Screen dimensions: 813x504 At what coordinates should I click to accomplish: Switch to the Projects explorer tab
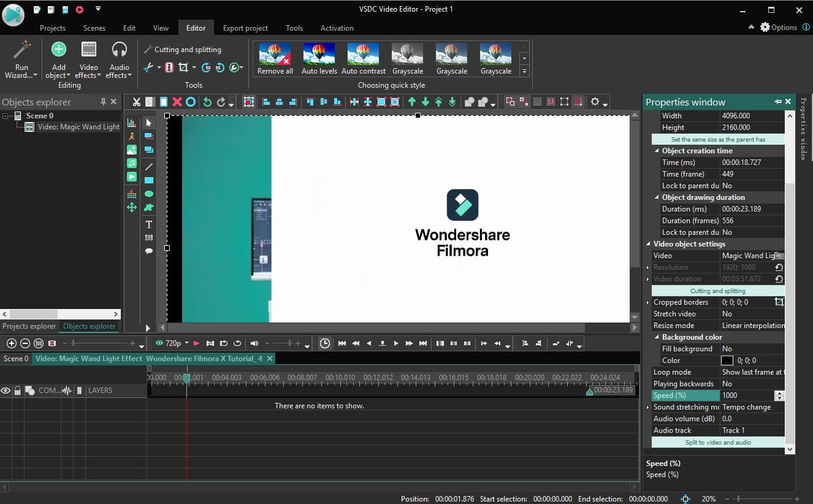click(29, 326)
